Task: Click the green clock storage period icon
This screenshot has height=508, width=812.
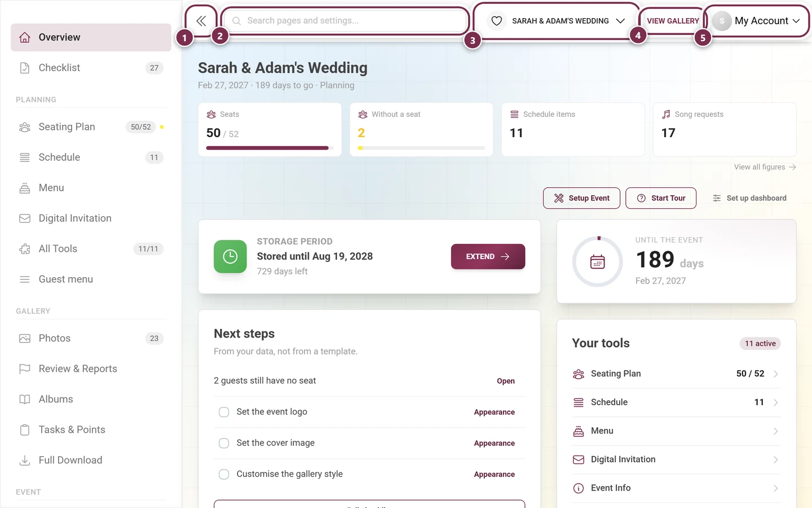Action: (230, 256)
